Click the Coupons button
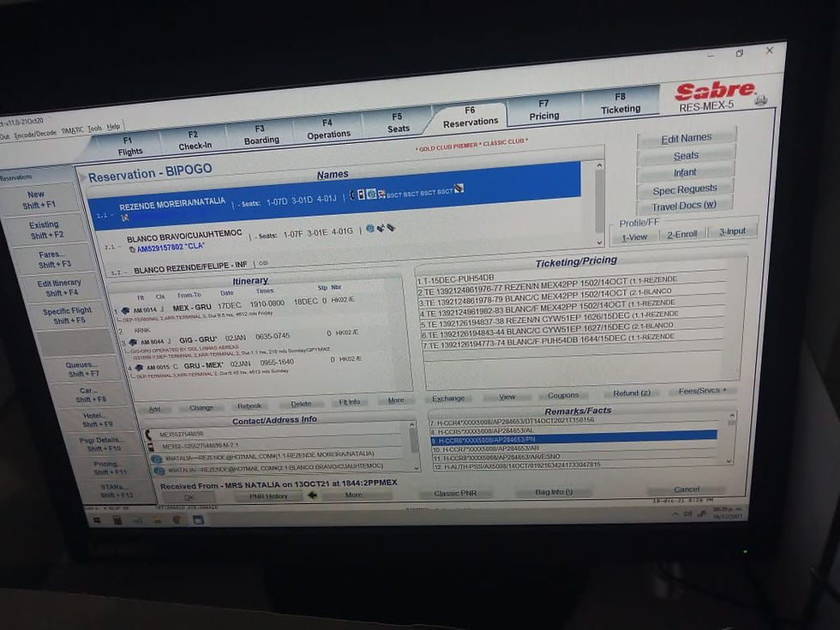 pos(562,395)
